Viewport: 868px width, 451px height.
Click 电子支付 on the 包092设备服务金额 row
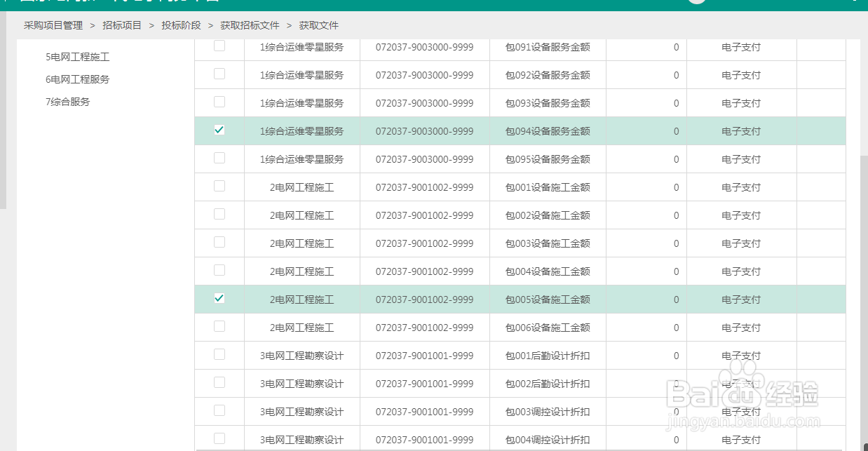[x=741, y=75]
